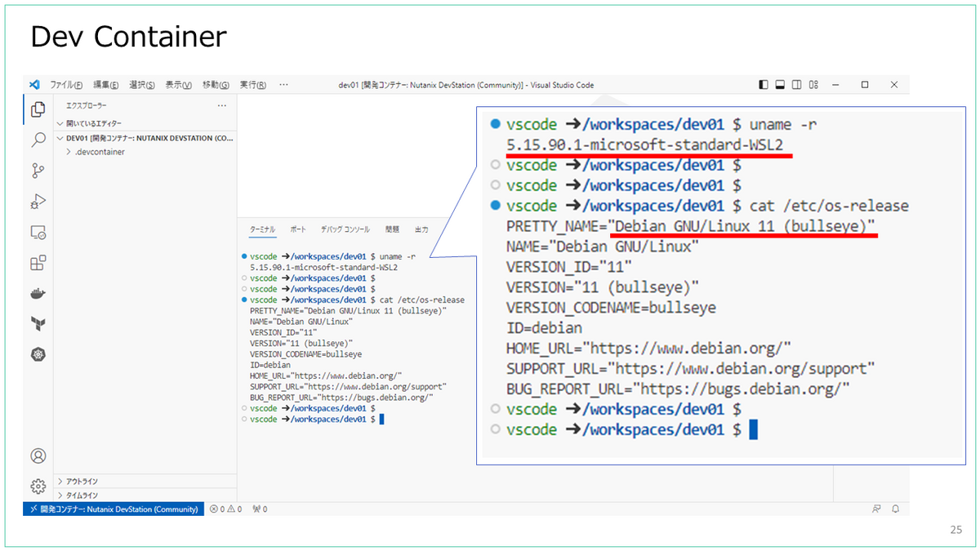980x551 pixels.
Task: Open the Search view in activity bar
Action: pyautogui.click(x=38, y=140)
